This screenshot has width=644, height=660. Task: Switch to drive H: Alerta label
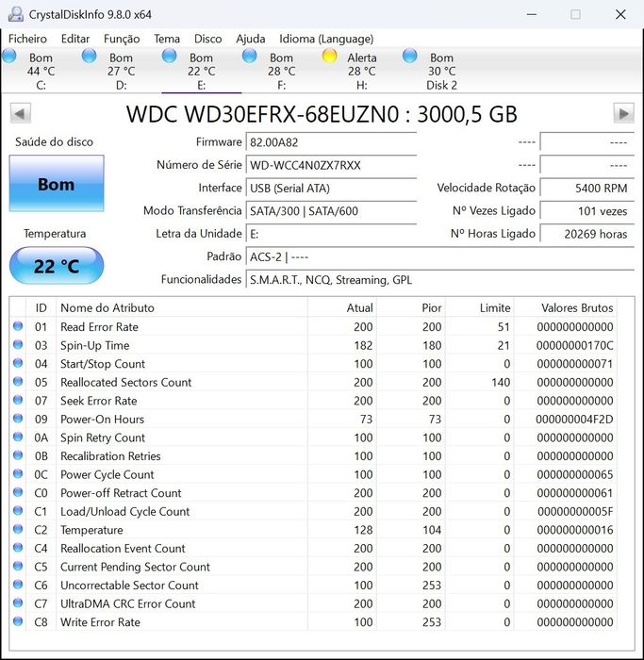point(362,58)
